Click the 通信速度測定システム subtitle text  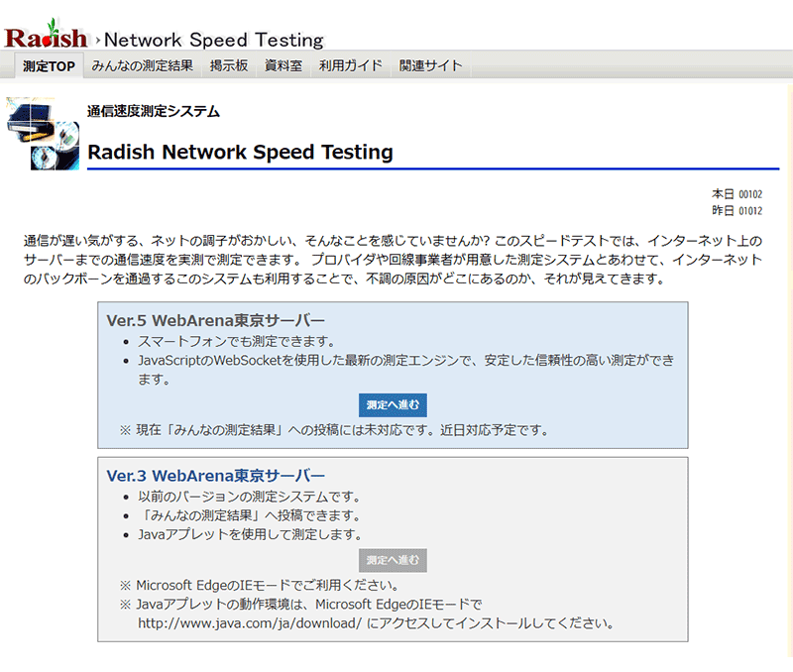(x=153, y=112)
